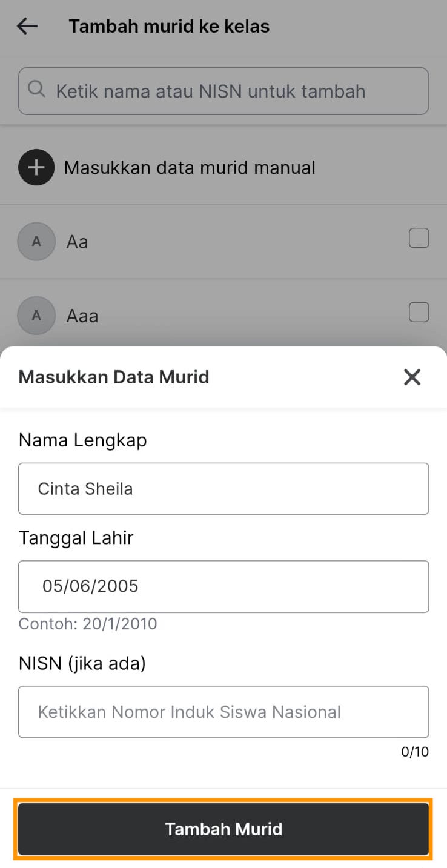
Task: Click the Contoh: 20/1/2010 hint text
Action: click(x=88, y=624)
